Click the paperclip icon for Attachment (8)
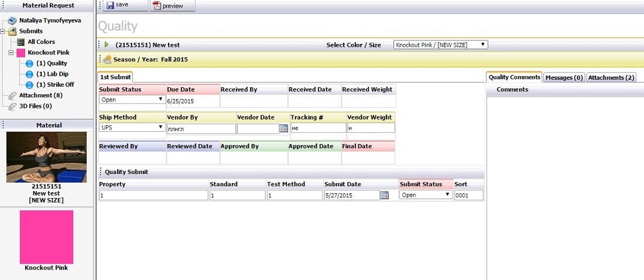644x280 pixels. pyautogui.click(x=12, y=96)
